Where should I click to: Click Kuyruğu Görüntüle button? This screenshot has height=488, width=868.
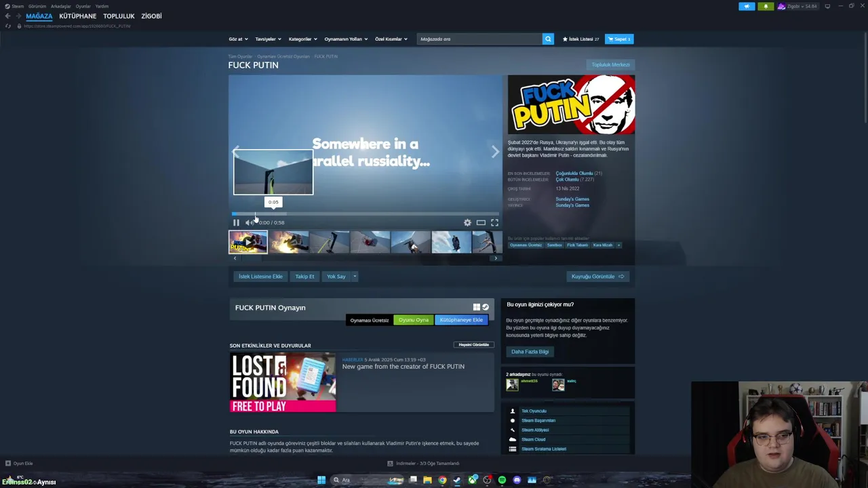[x=597, y=277]
